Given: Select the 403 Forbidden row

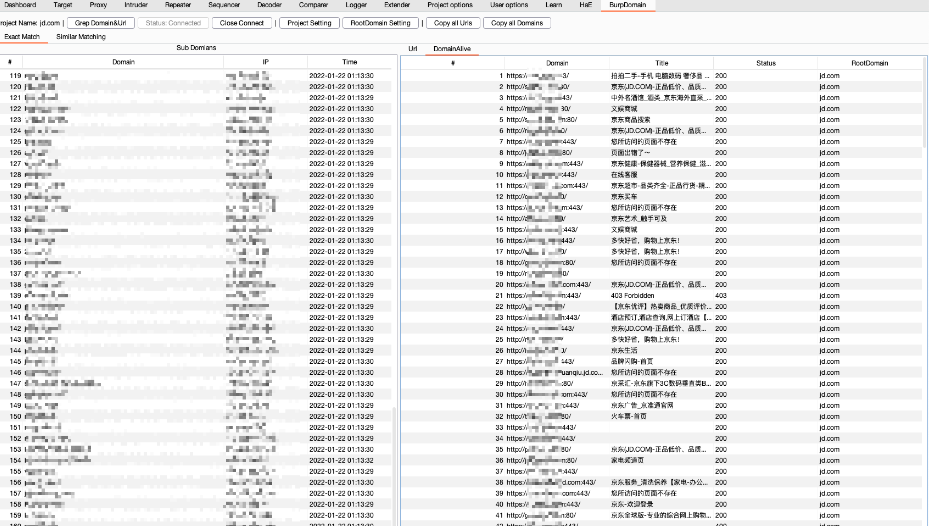Looking at the screenshot, I should click(x=660, y=295).
